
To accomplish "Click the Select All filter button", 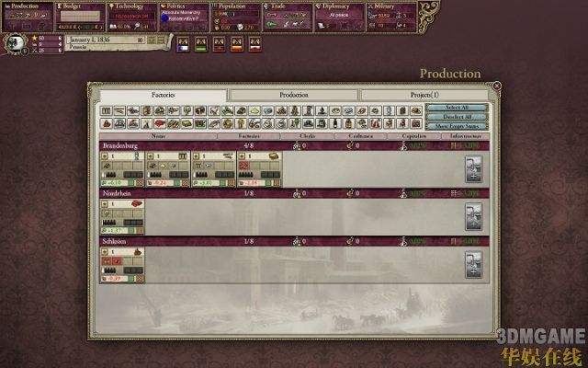I will 457,108.
